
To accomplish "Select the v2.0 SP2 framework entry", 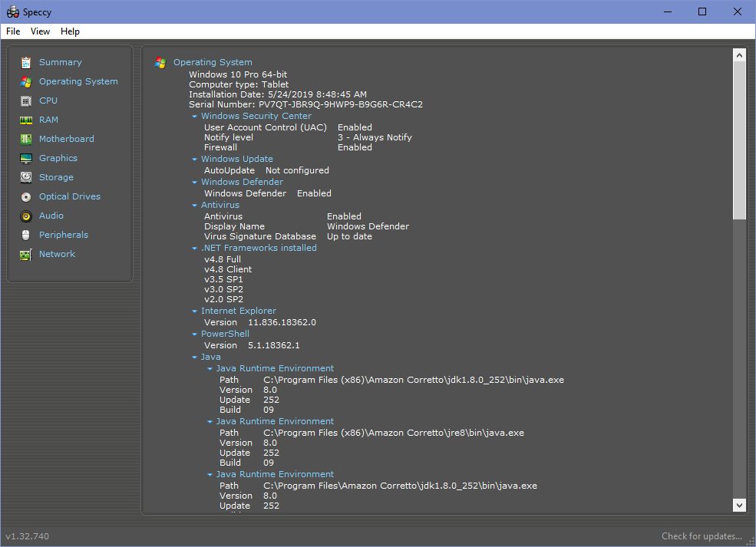I will click(223, 299).
